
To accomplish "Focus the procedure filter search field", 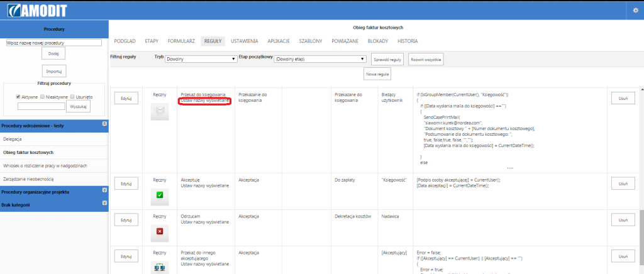I will pyautogui.click(x=41, y=106).
